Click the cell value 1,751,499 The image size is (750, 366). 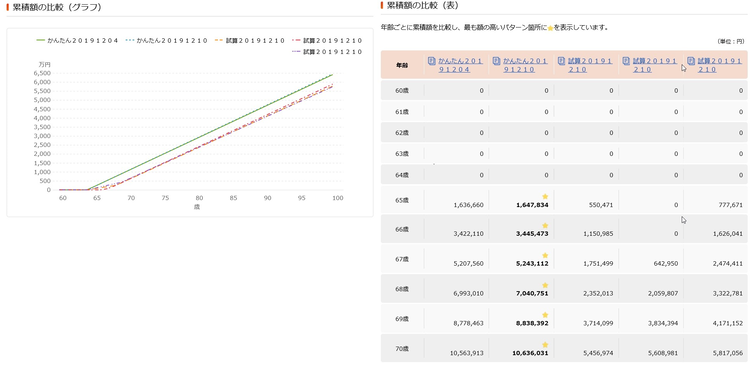tap(598, 264)
